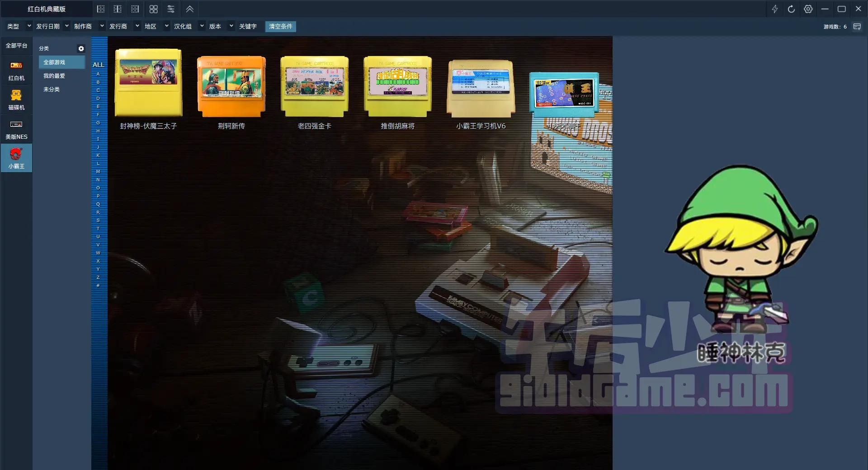
Task: Filter by letter Z in index
Action: pos(98,277)
